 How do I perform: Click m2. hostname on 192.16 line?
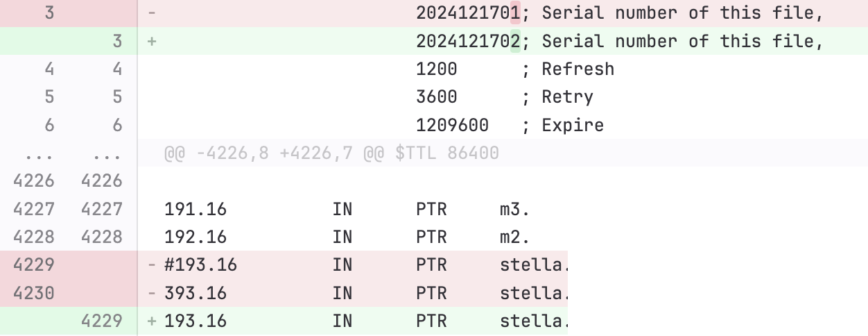point(514,237)
